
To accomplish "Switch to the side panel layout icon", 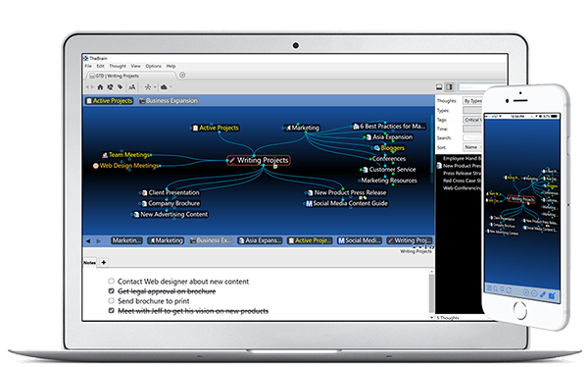I will (x=449, y=87).
